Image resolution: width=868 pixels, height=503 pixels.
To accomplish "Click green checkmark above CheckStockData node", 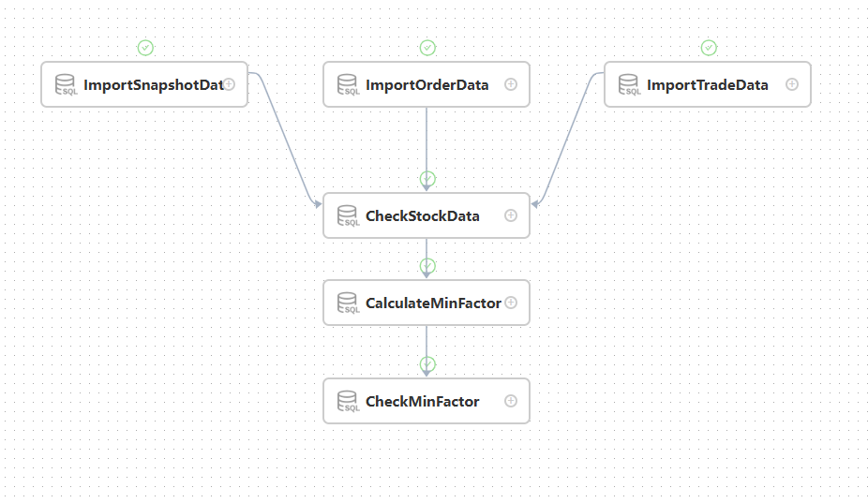I will 427,179.
